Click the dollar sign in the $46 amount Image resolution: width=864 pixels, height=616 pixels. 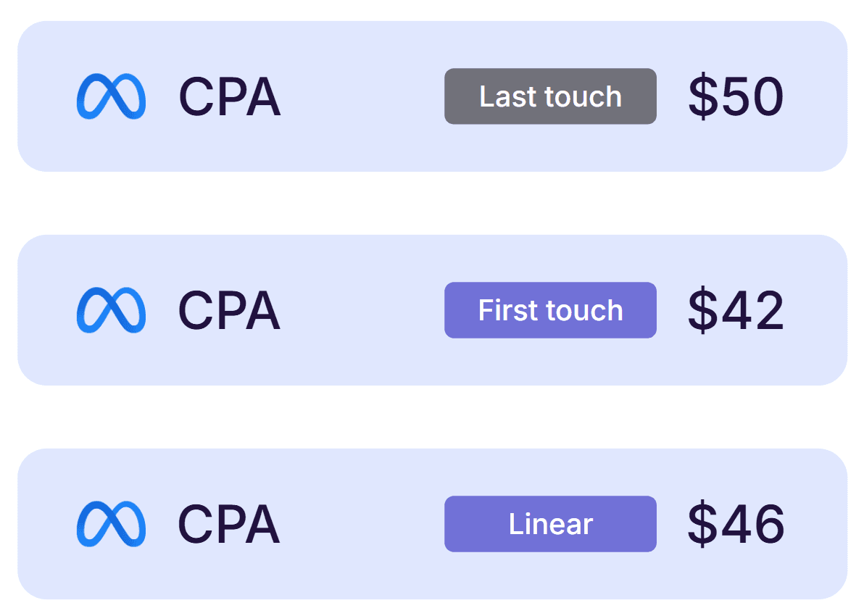coord(701,524)
